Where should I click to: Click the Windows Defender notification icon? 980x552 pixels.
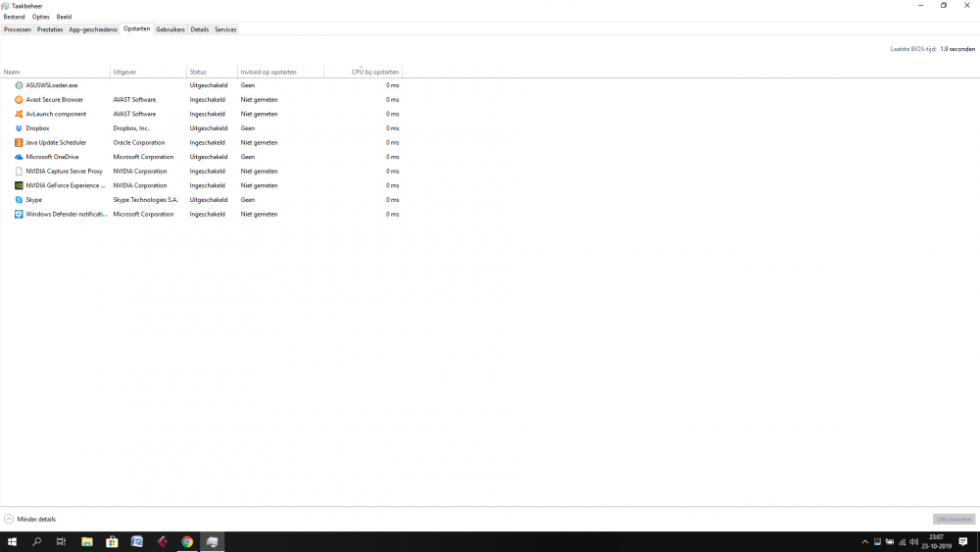(19, 215)
